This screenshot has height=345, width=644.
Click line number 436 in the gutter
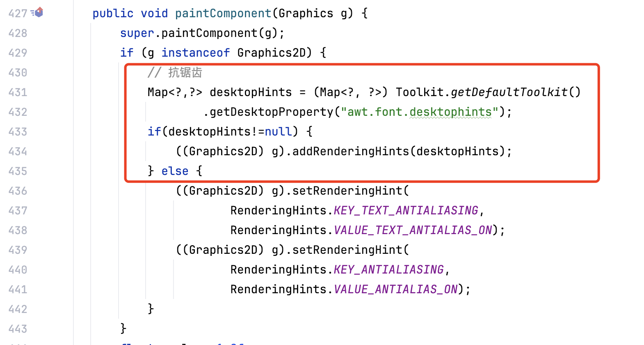click(18, 191)
